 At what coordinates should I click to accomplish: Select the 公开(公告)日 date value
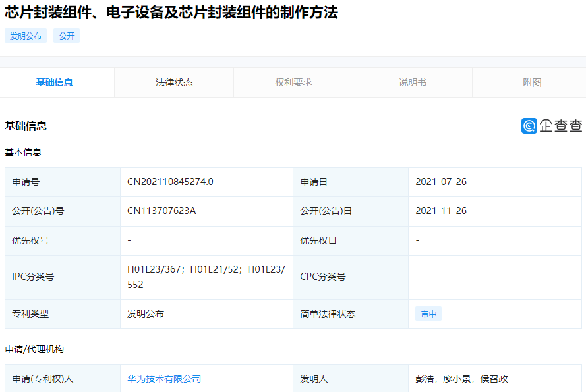[442, 211]
